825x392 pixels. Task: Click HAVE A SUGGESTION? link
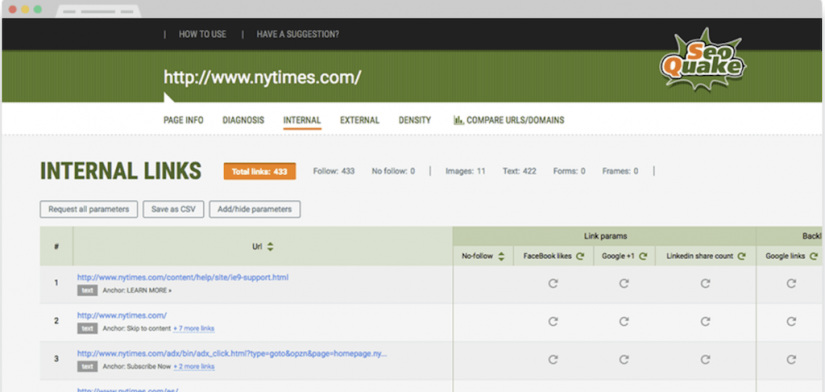tap(298, 34)
